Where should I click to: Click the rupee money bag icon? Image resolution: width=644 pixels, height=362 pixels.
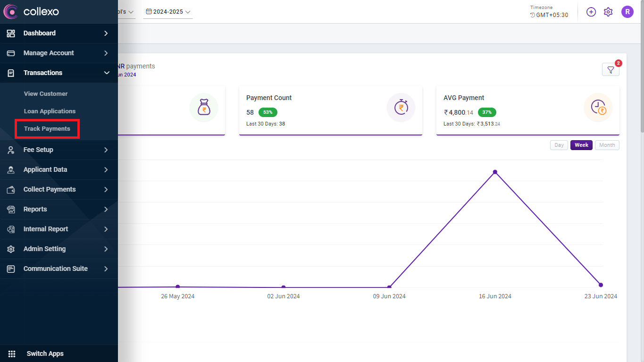[x=204, y=107]
